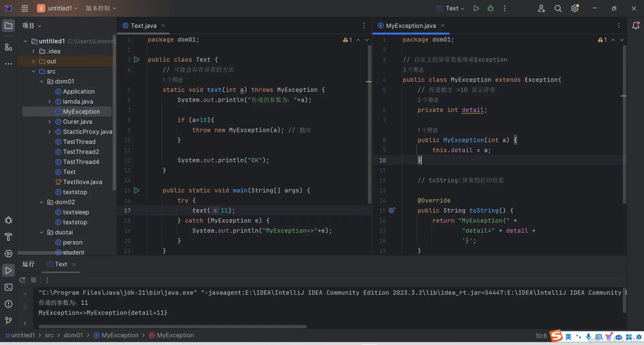
Task: Show warnings indicator in MyException.java
Action: pos(602,40)
